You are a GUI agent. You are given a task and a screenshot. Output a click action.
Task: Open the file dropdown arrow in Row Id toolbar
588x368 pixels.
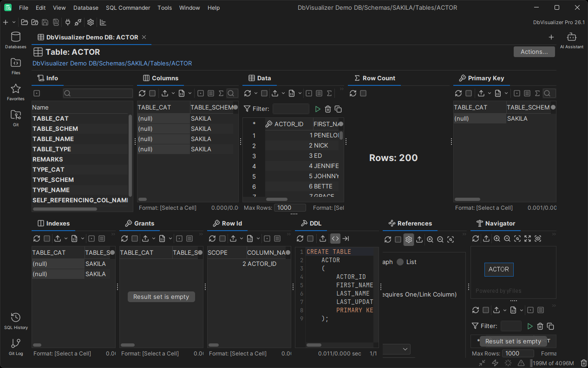point(258,239)
